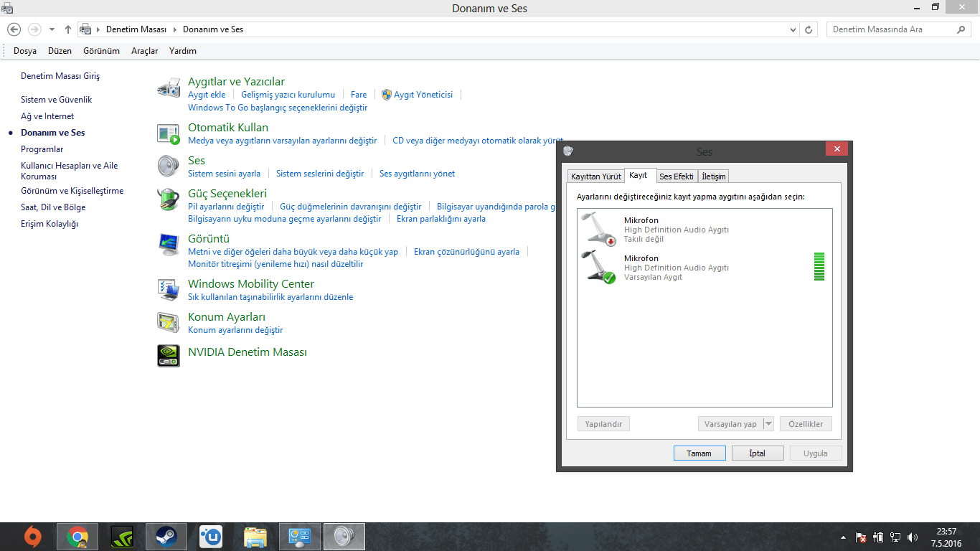Open the Windows Mobility Center icon
Viewport: 980px width, 551px height.
click(x=169, y=290)
